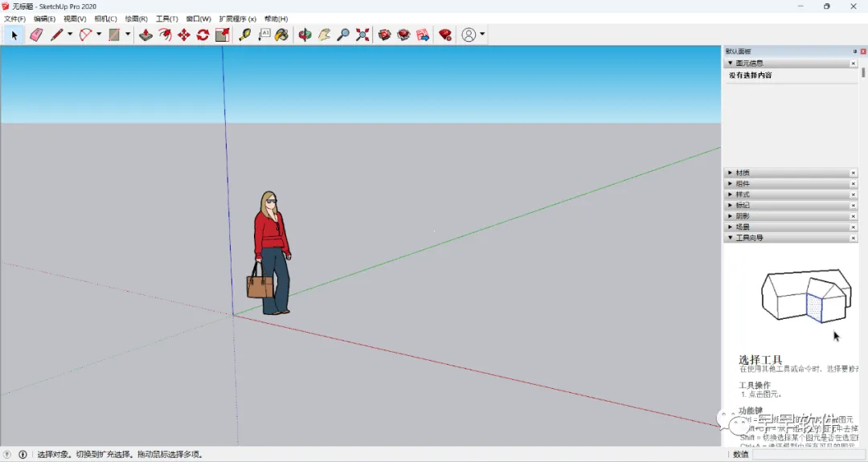Select the Orbit camera tool
This screenshot has width=868, height=462.
tap(305, 35)
